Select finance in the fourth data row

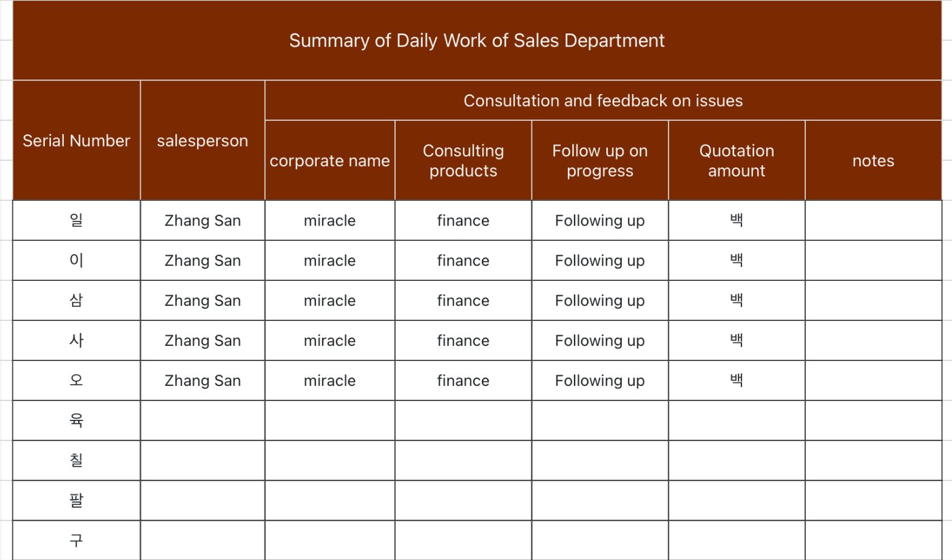pyautogui.click(x=464, y=340)
